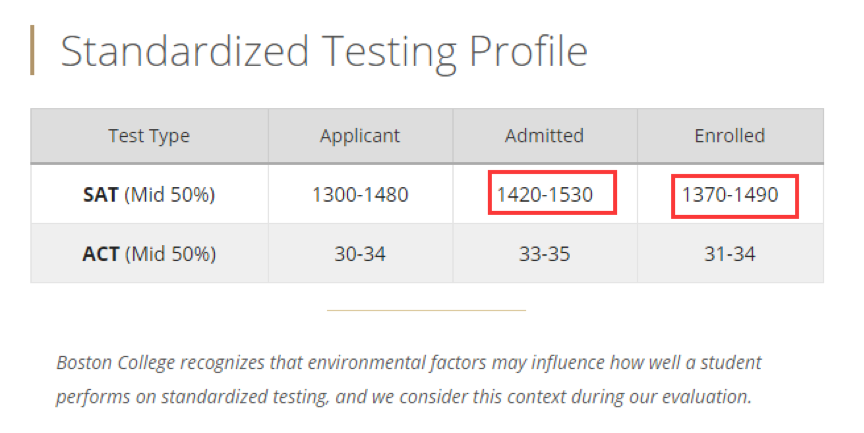This screenshot has width=864, height=433.
Task: Click the ACT (Mid 50%) row label
Action: (x=149, y=254)
